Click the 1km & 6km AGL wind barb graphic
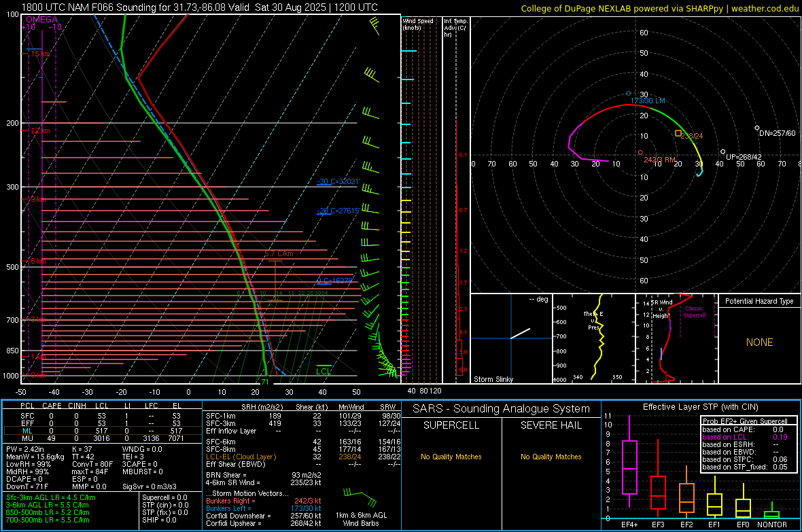802x532 pixels. pos(361,496)
